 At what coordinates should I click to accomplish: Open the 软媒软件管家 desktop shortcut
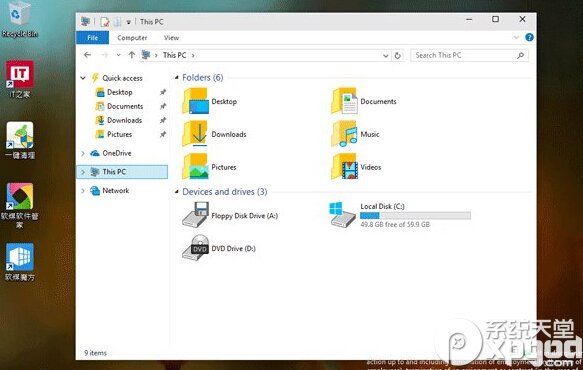pos(19,205)
